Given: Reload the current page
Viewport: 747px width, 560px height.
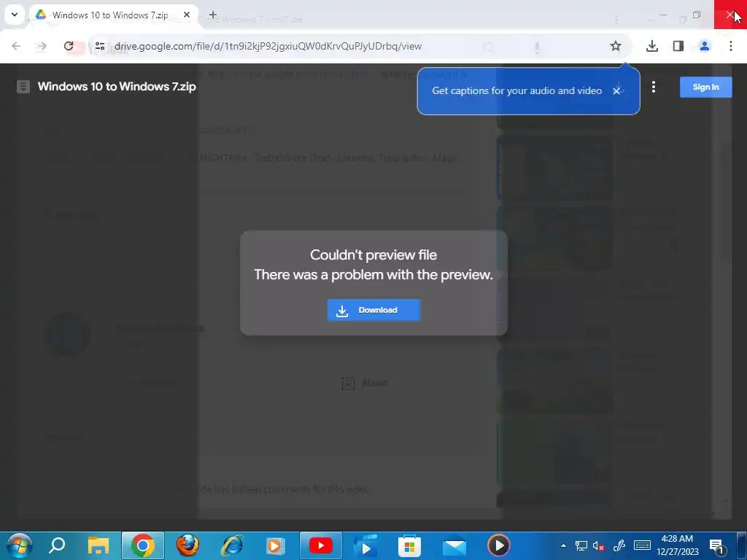Looking at the screenshot, I should coord(68,46).
